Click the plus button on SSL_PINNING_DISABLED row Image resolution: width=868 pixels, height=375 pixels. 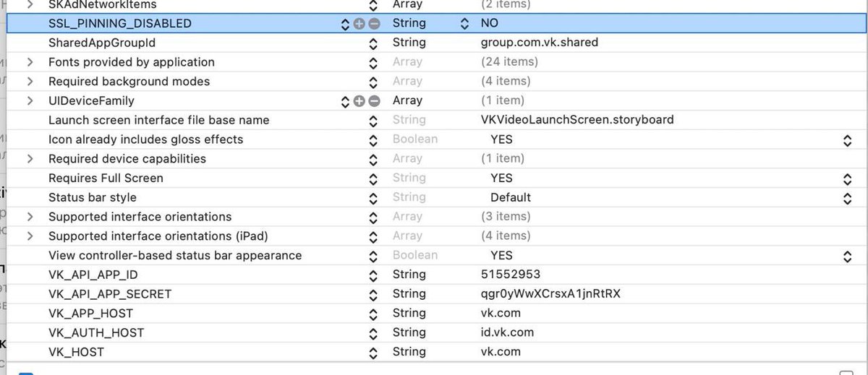pos(359,24)
